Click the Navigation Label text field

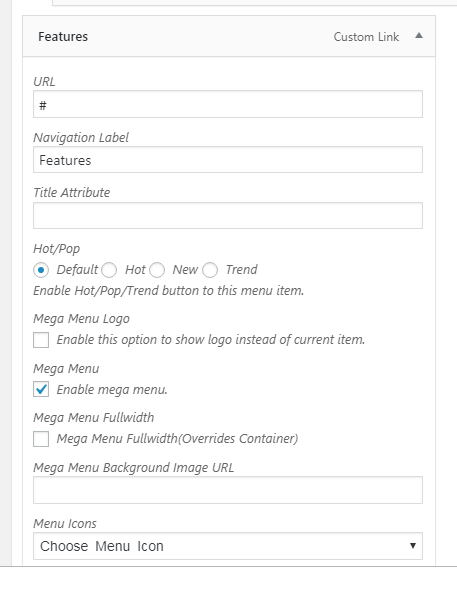(228, 160)
